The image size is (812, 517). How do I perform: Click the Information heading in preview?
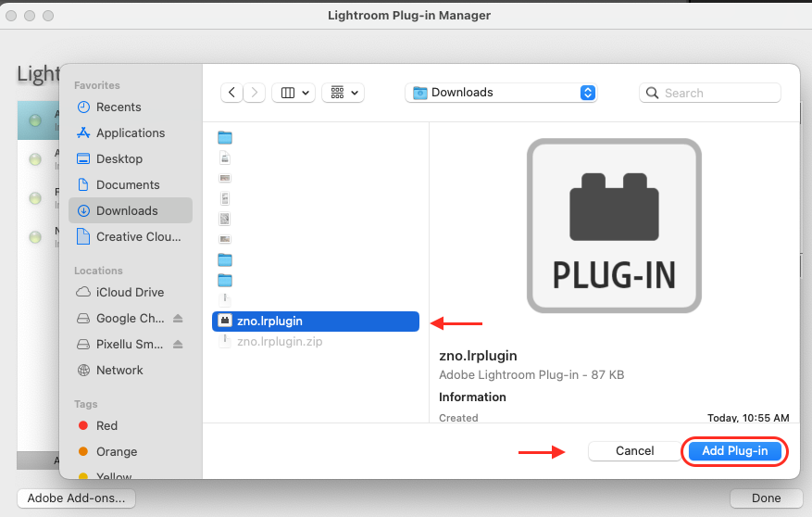(x=472, y=397)
